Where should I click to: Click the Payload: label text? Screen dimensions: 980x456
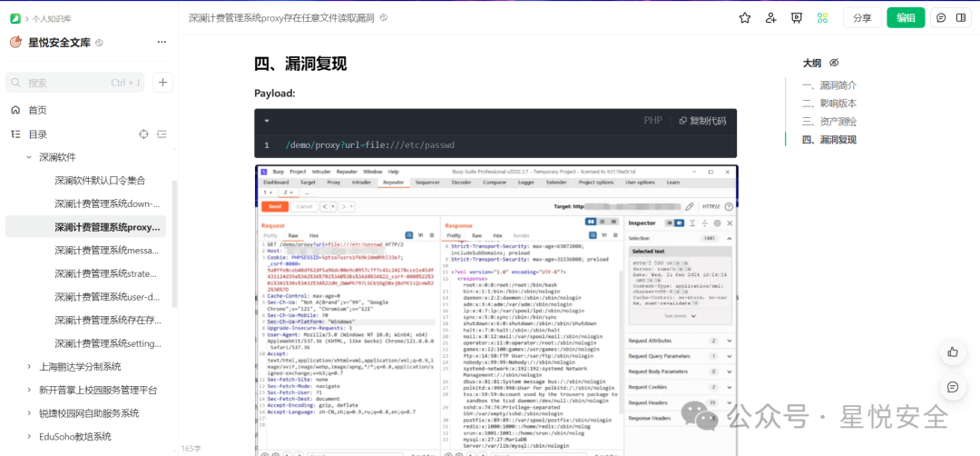[x=274, y=94]
